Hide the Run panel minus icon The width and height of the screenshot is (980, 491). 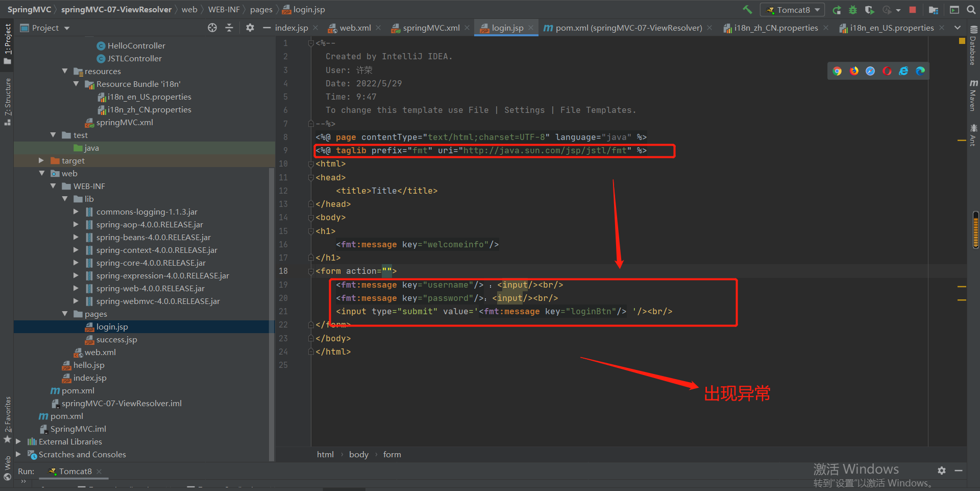959,471
